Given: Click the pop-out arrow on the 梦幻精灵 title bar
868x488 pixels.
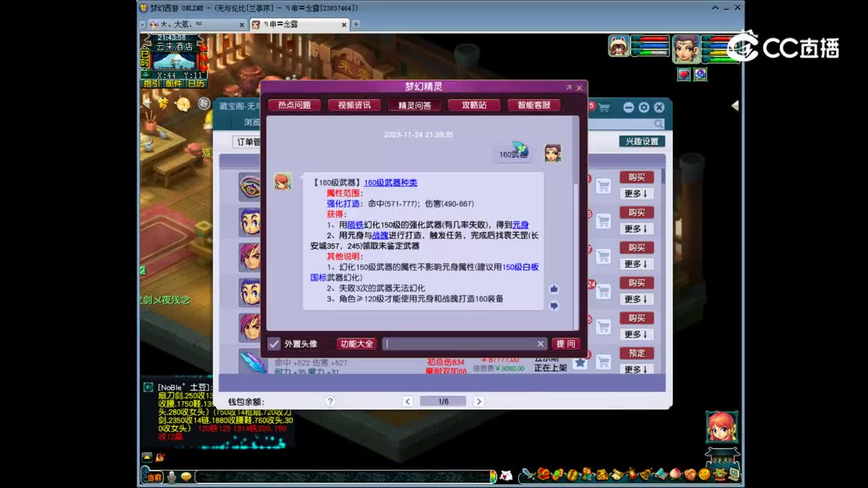Looking at the screenshot, I should point(568,87).
